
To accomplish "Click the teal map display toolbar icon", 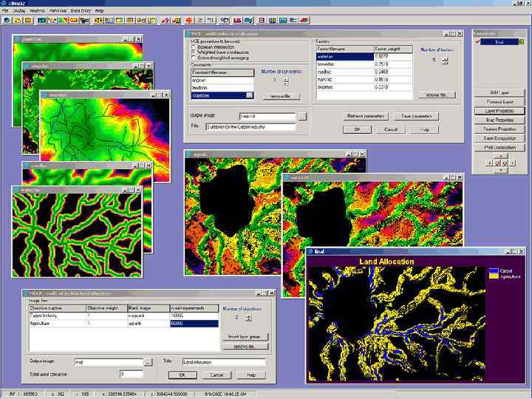I will pos(41,21).
